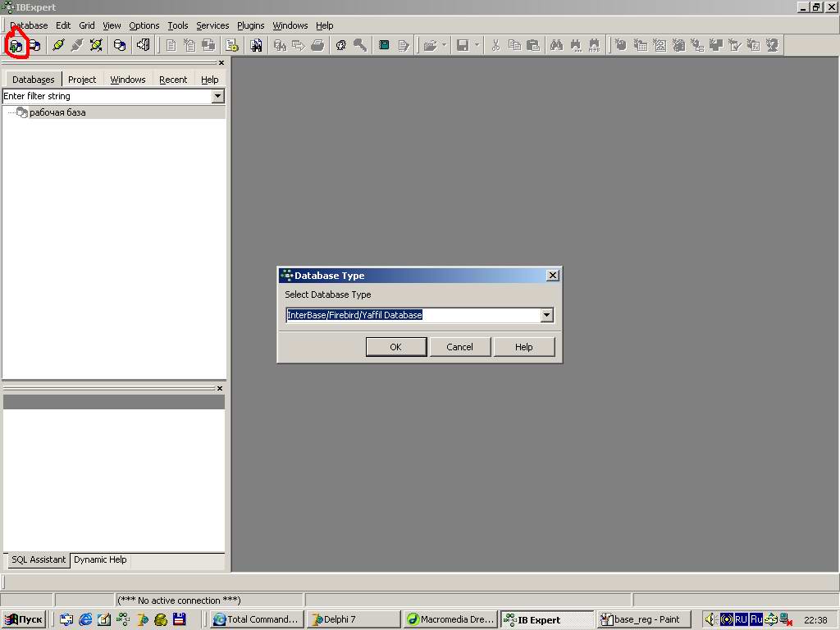Screen dimensions: 840x630
Task: Click the Unregister Database toolbar icon
Action: pos(34,46)
